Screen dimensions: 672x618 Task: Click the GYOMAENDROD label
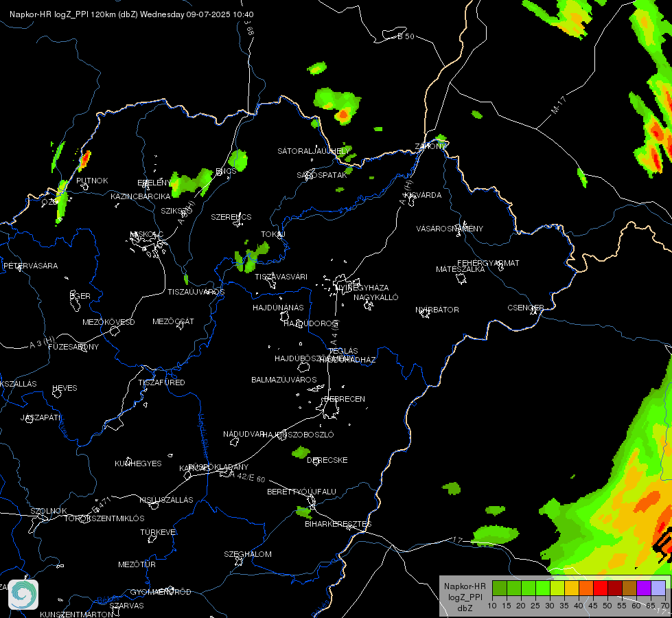[161, 592]
